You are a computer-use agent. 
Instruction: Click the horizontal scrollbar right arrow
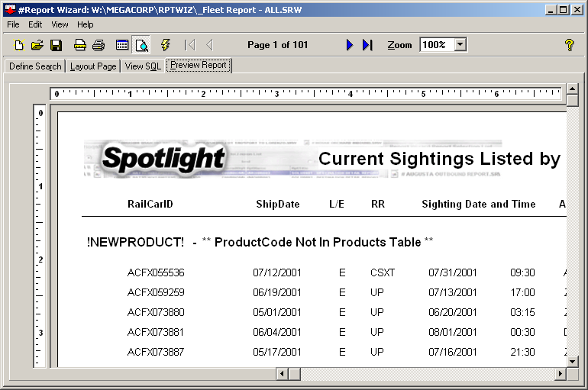[x=561, y=373]
